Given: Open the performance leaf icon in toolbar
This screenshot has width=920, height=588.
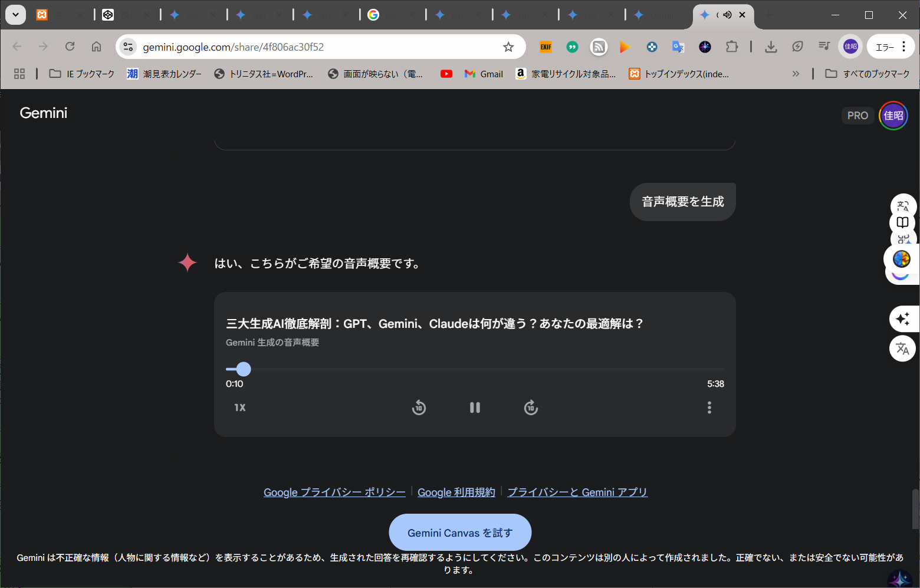Looking at the screenshot, I should (x=797, y=47).
